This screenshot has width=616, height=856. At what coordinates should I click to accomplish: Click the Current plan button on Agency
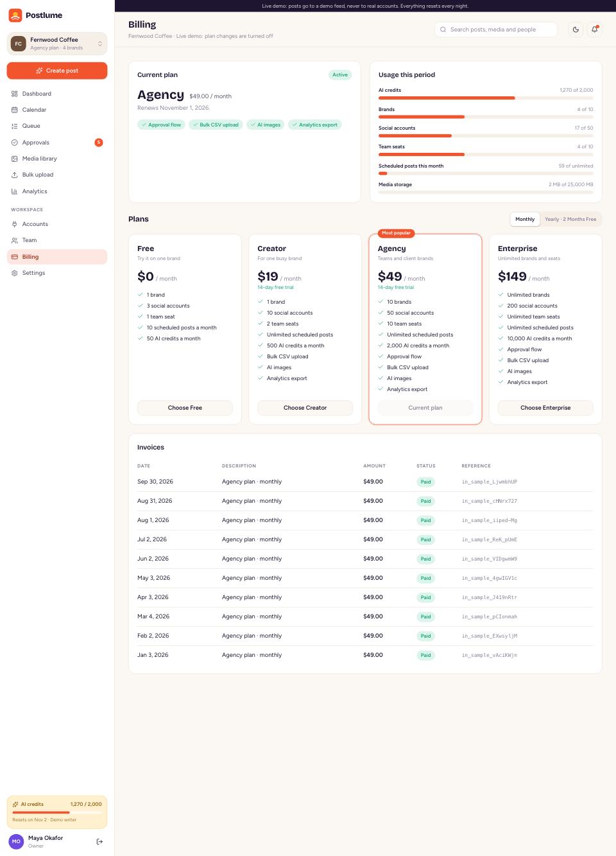(425, 408)
